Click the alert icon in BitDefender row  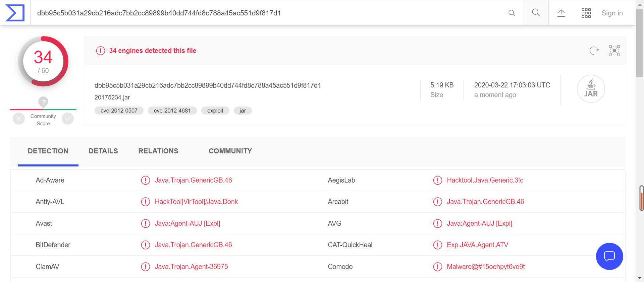pyautogui.click(x=145, y=245)
